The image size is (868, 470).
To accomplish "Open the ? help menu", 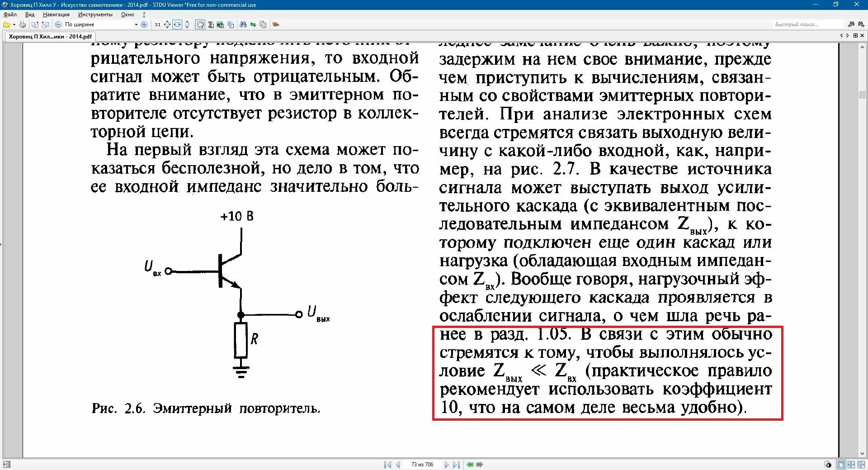I will click(x=144, y=14).
